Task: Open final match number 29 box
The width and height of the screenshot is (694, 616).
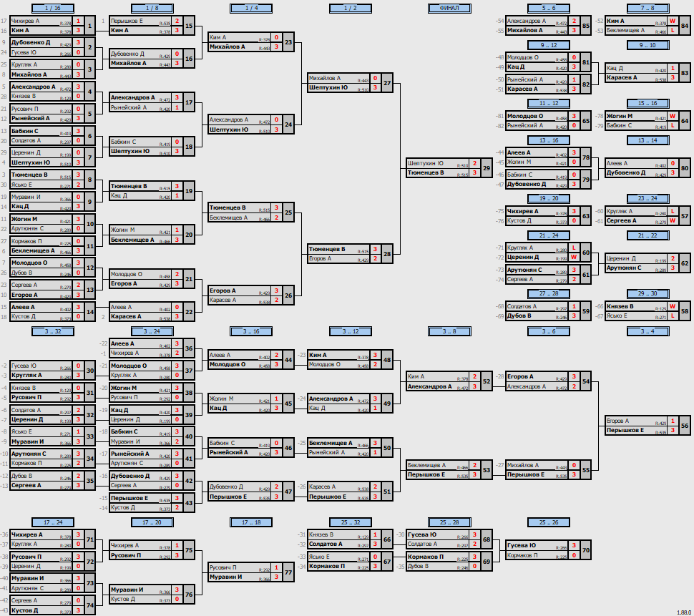Action: tap(487, 168)
